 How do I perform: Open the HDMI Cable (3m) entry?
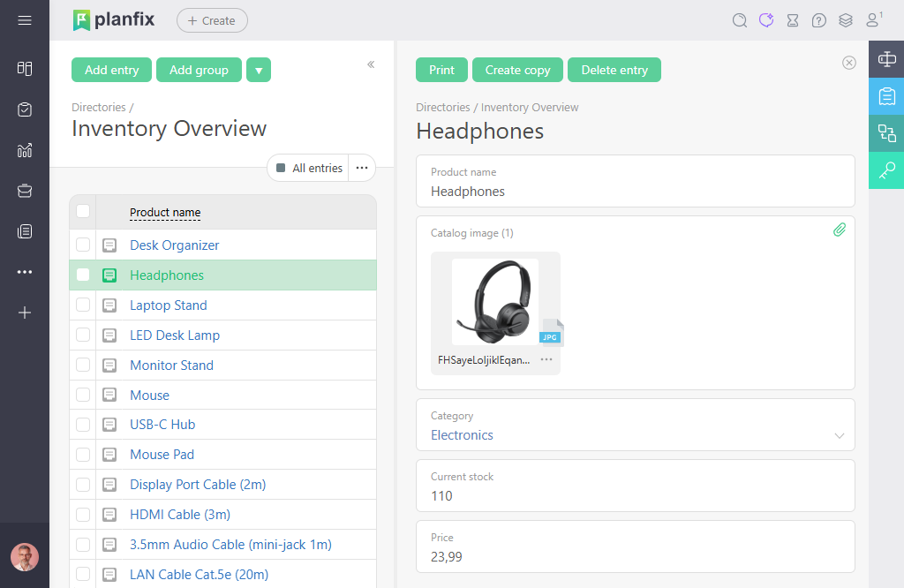pyautogui.click(x=180, y=515)
